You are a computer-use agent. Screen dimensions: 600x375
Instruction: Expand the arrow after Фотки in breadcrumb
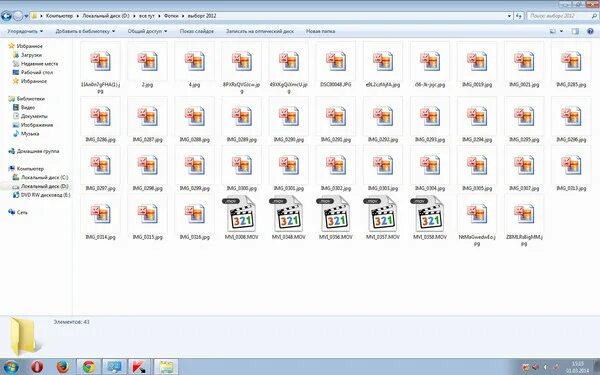183,16
